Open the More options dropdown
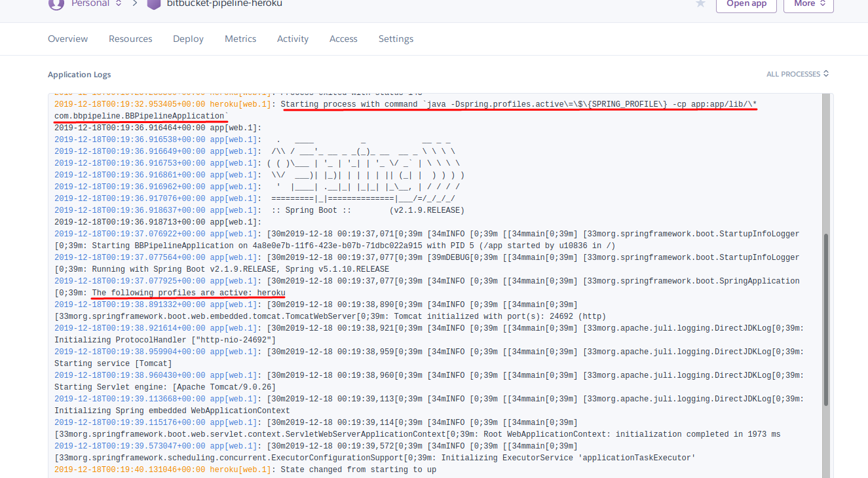Image resolution: width=868 pixels, height=478 pixels. (x=808, y=5)
